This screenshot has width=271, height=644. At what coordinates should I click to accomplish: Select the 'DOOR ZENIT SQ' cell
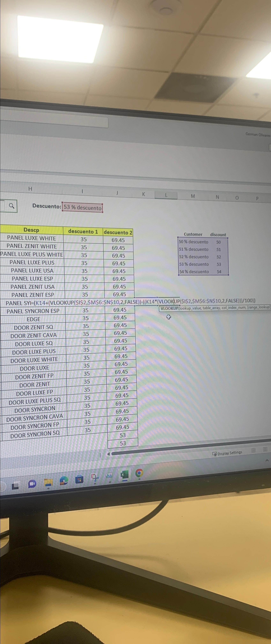(x=33, y=327)
